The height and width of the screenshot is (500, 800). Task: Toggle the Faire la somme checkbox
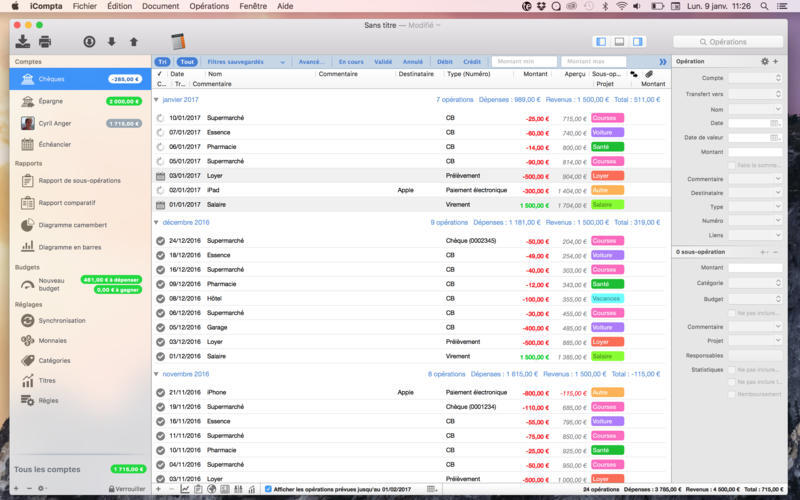pyautogui.click(x=732, y=165)
